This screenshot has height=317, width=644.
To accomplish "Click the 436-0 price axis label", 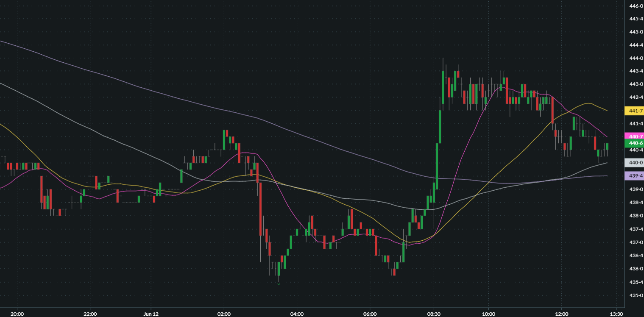I will click(x=636, y=269).
